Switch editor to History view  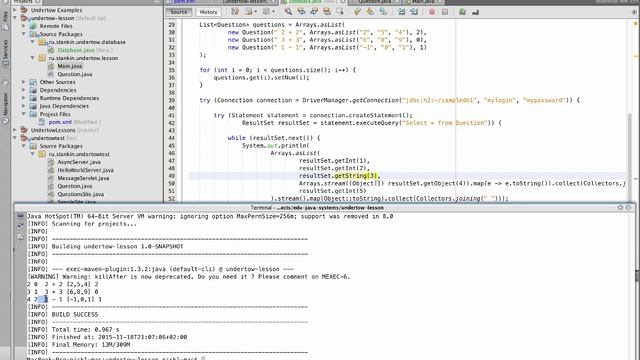(x=209, y=12)
